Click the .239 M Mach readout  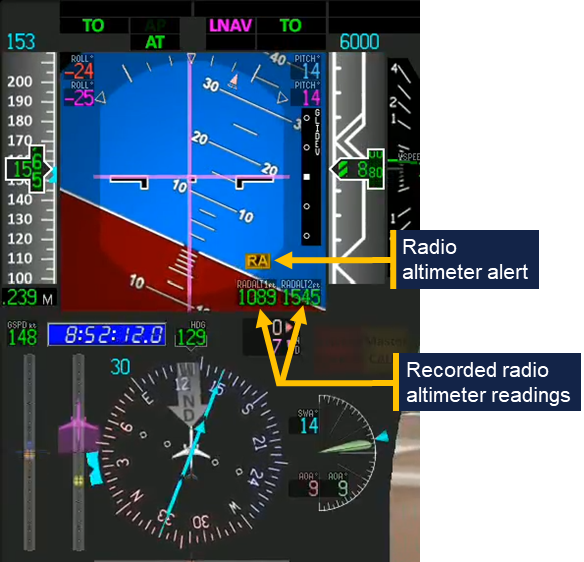click(x=28, y=298)
